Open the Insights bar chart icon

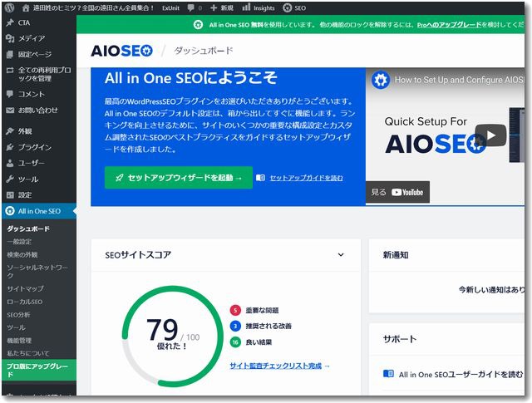[246, 7]
